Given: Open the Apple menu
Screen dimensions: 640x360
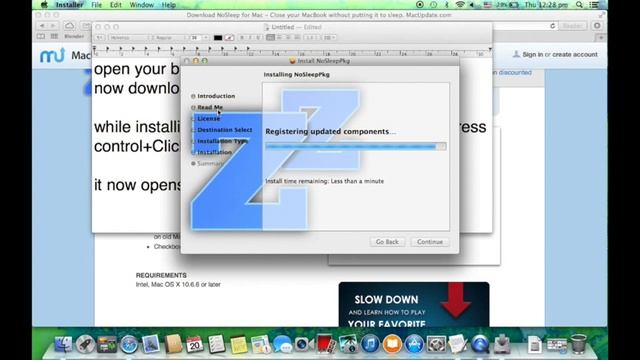Looking at the screenshot, I should 44,5.
